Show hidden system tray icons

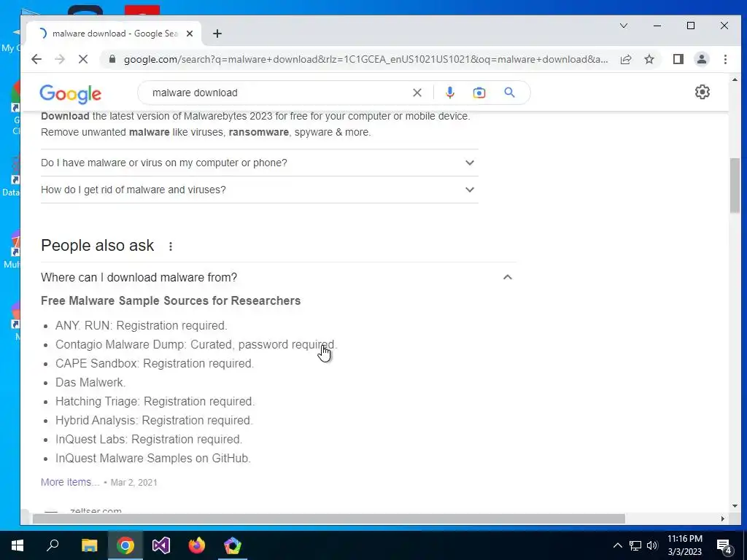click(617, 545)
